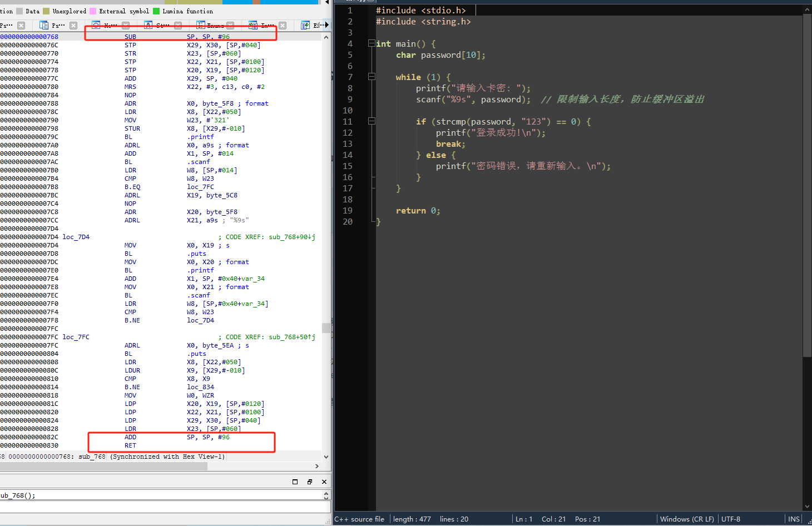Click the loc_7FC label in disassembly

(x=76, y=337)
